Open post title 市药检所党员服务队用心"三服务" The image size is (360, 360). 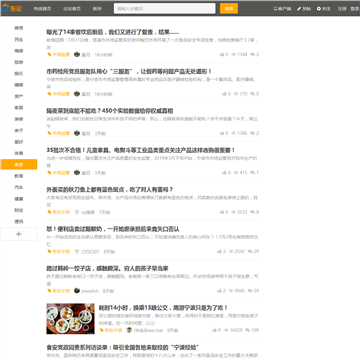129,72
